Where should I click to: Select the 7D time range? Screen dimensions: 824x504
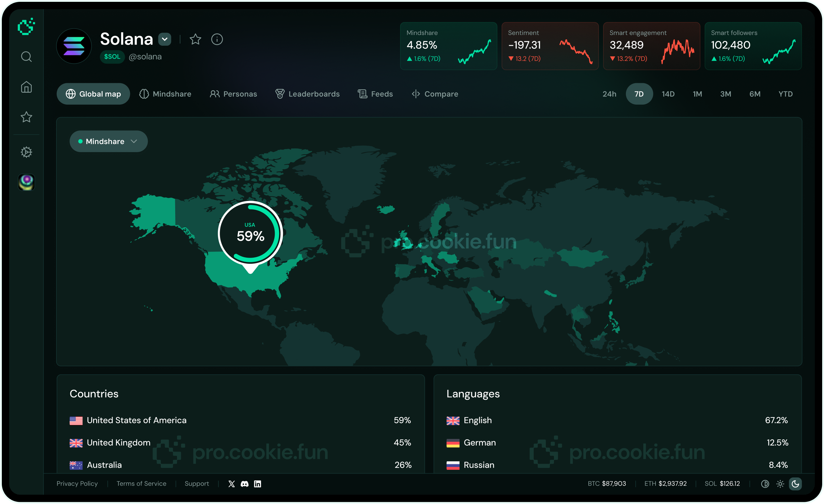(x=639, y=94)
